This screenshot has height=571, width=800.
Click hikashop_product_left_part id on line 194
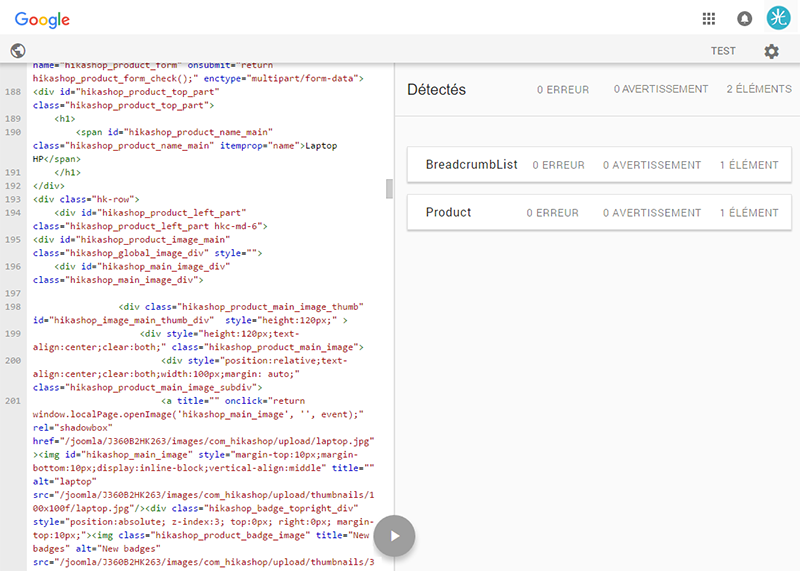pyautogui.click(x=163, y=213)
